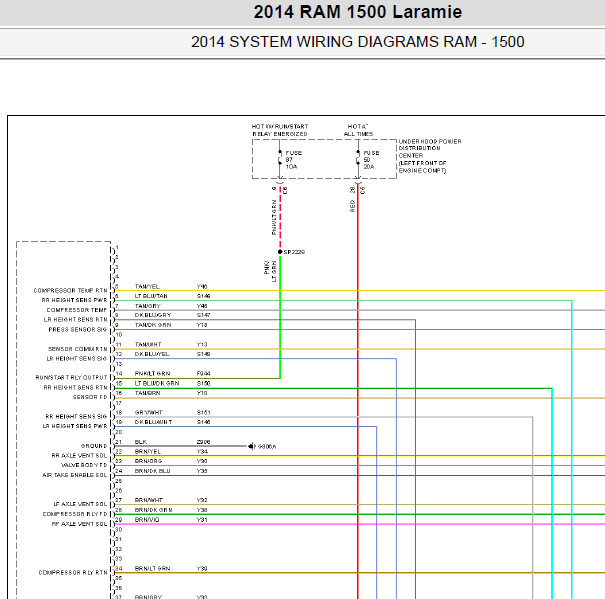Screen dimensions: 605x599
Task: Select wire color 'BRN/VIO' on pin 29
Action: (x=147, y=519)
